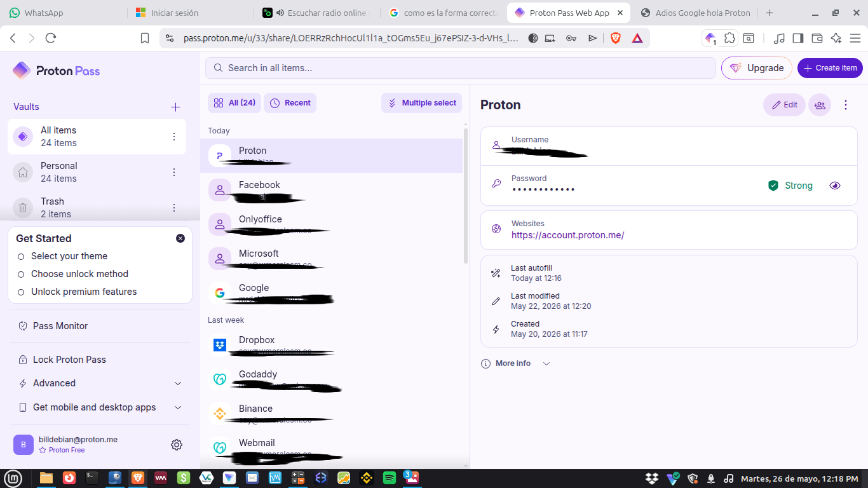Toggle Multiple select mode
Image resolution: width=868 pixels, height=488 pixels.
coord(422,103)
